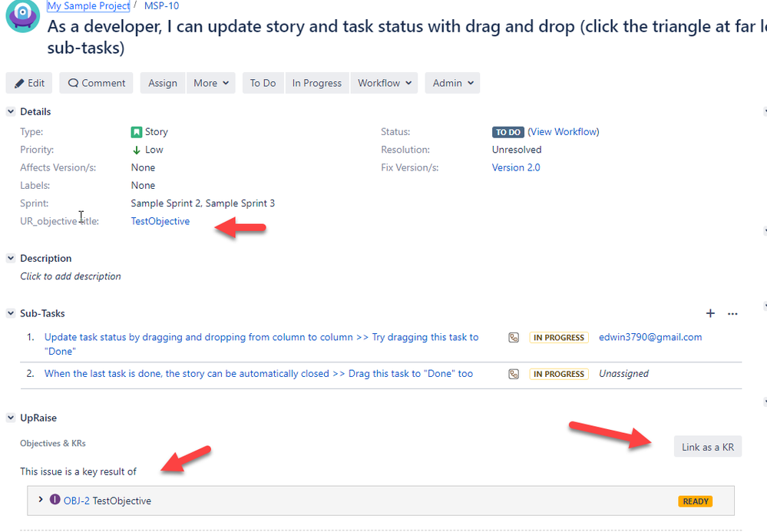
Task: Click the green Story type icon
Action: click(137, 132)
